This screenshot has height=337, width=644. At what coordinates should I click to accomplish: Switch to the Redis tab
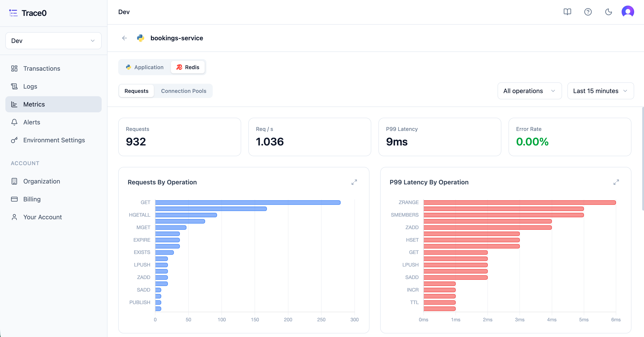[x=188, y=67]
